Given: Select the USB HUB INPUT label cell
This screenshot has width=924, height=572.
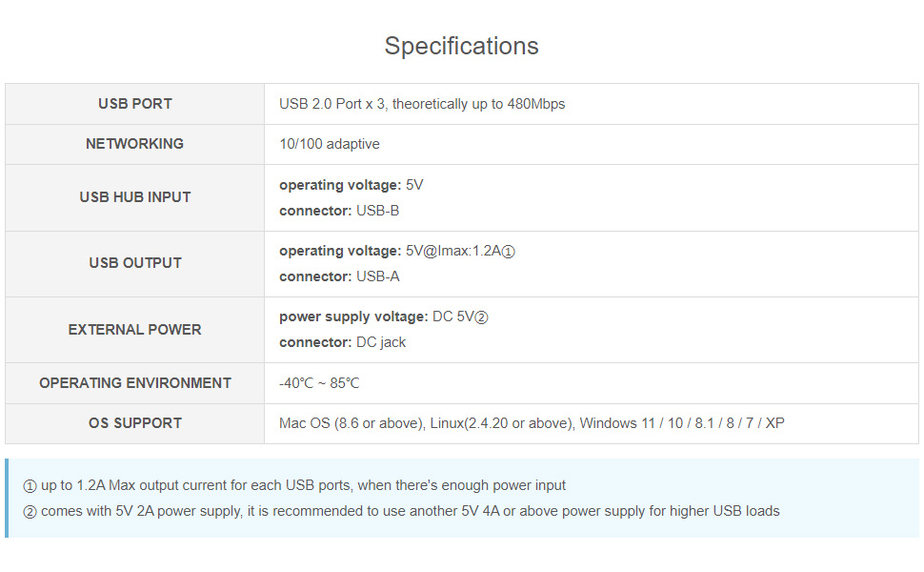Looking at the screenshot, I should pyautogui.click(x=135, y=197).
